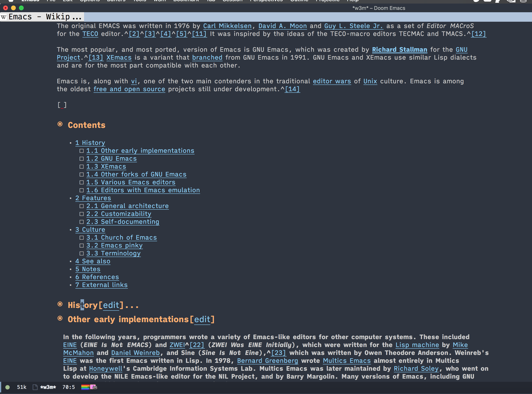Open the 2 Features contents entry
This screenshot has height=394, width=532.
point(93,198)
